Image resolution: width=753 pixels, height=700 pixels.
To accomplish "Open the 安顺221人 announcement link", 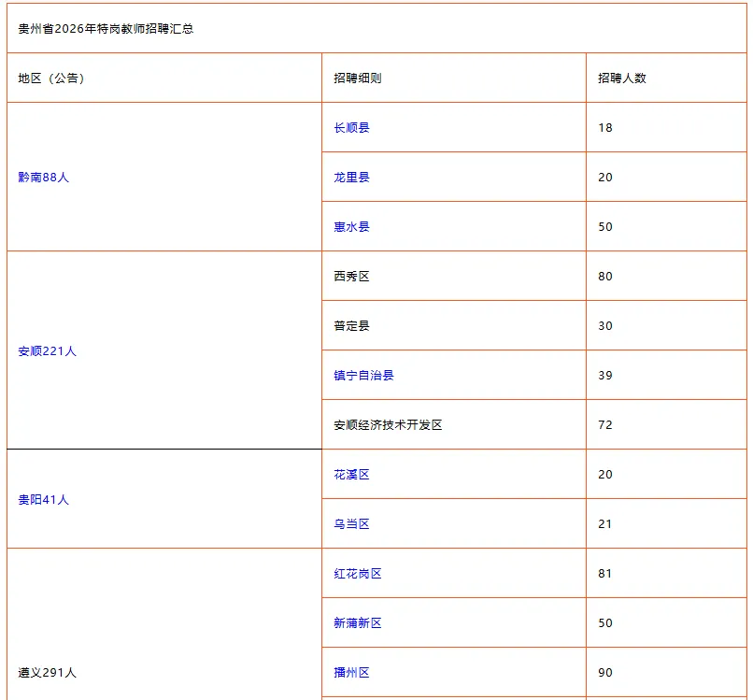I will (x=48, y=351).
